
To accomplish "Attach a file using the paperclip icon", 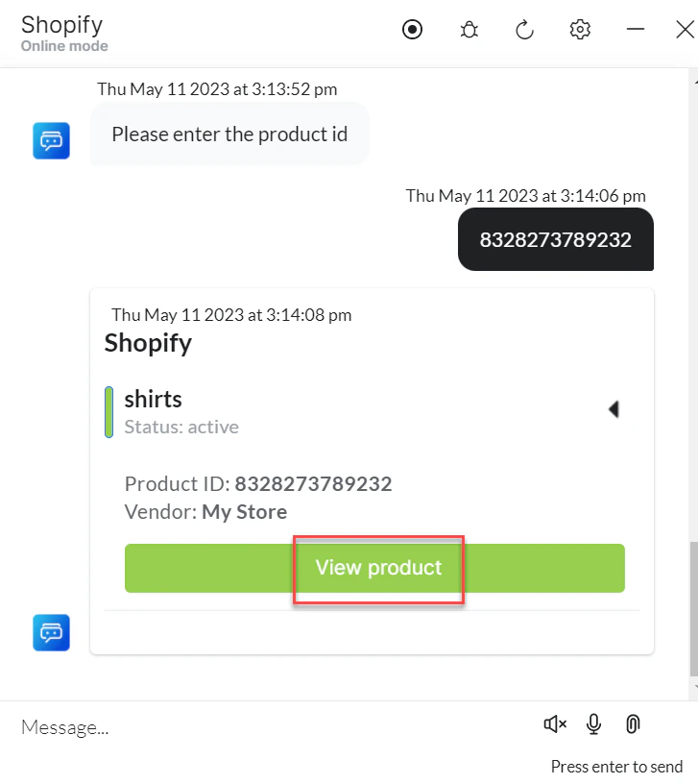I will [632, 723].
